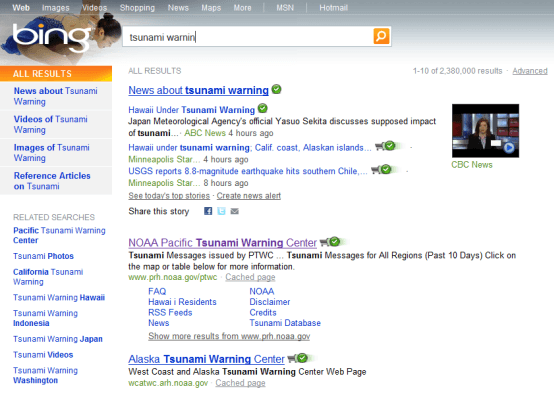Switch to Videos search
This screenshot has height=395, width=554.
(x=94, y=7)
